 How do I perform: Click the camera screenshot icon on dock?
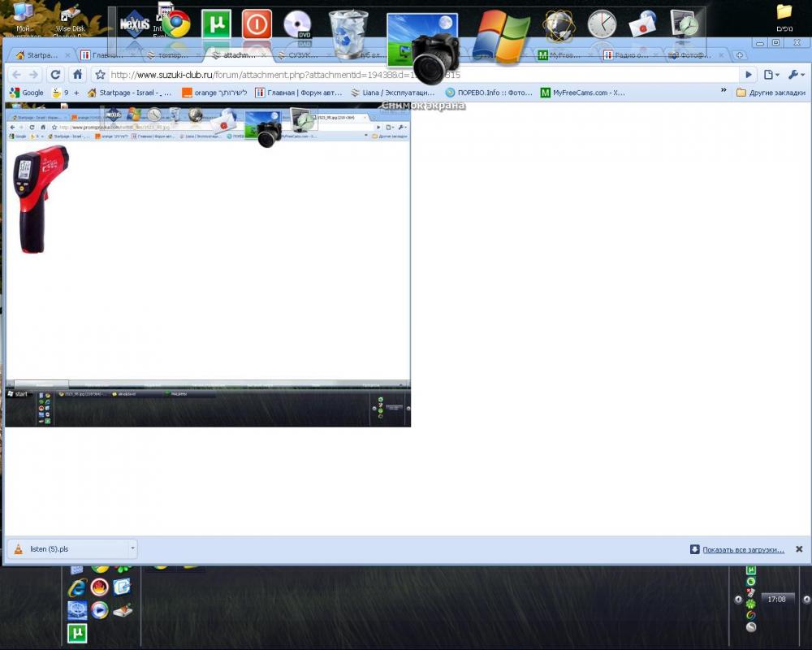coord(425,48)
